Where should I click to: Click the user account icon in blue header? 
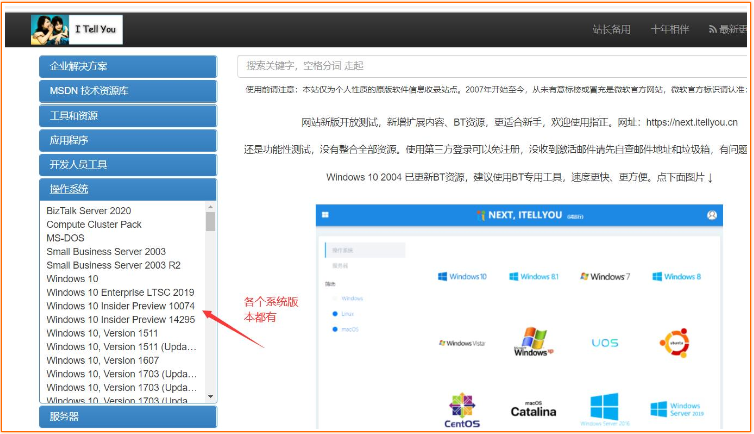point(711,215)
